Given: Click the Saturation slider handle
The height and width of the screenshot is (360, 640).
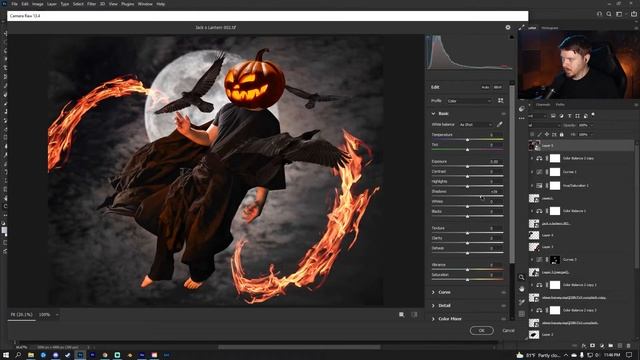Looking at the screenshot, I should 467,280.
